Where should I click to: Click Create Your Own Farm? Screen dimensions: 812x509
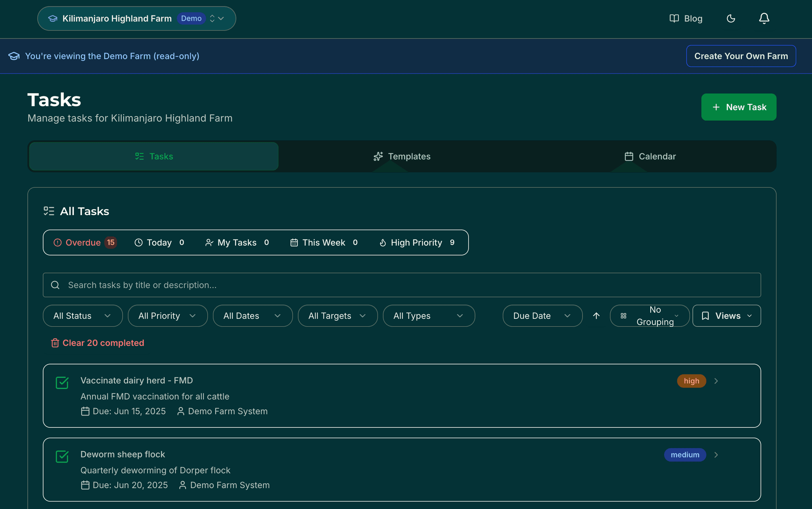click(741, 56)
